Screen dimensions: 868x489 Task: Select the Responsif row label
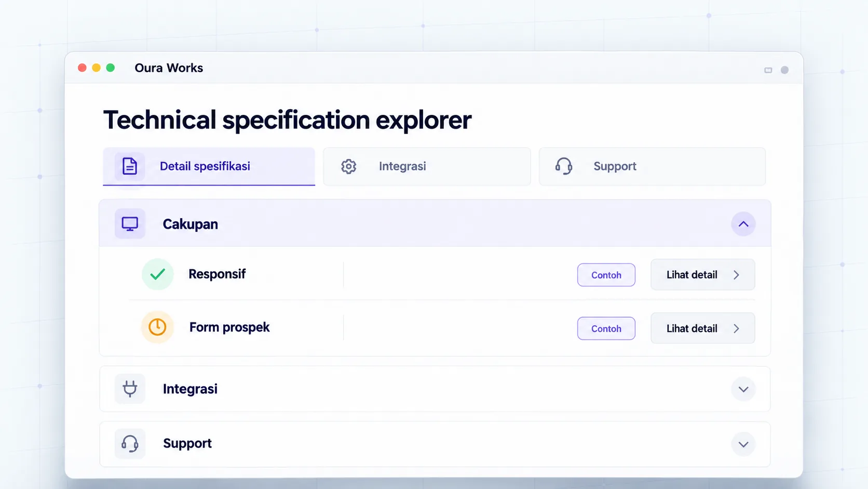tap(217, 274)
